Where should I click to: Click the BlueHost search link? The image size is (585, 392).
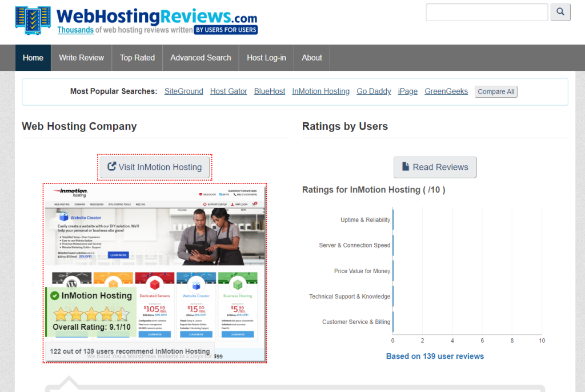click(270, 91)
